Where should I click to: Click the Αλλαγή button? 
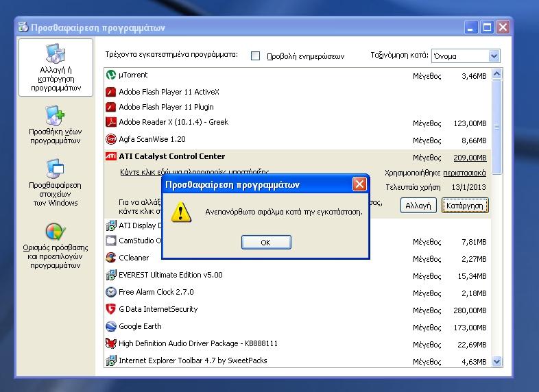[x=418, y=206]
